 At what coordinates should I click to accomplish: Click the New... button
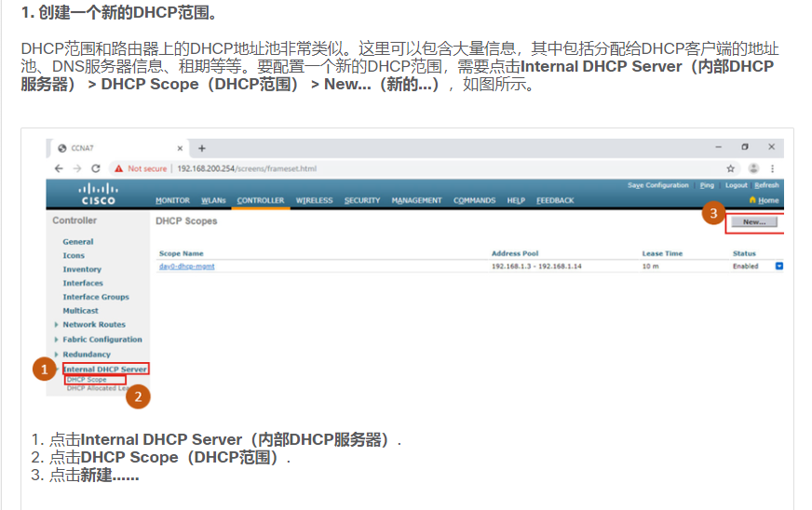click(754, 222)
